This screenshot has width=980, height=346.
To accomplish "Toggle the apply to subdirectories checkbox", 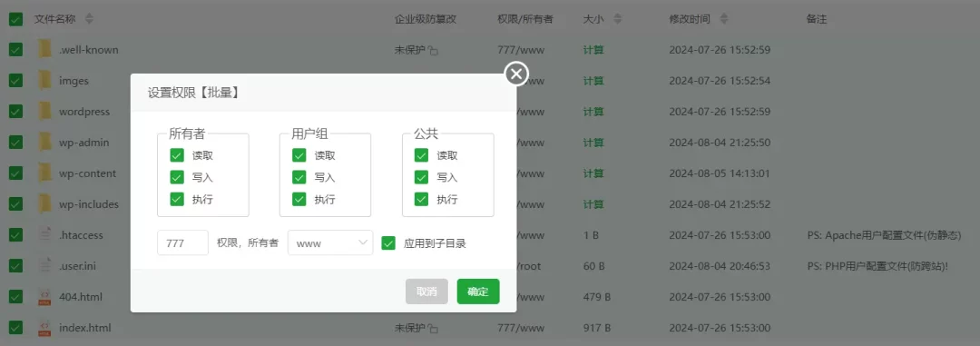I will coord(388,242).
